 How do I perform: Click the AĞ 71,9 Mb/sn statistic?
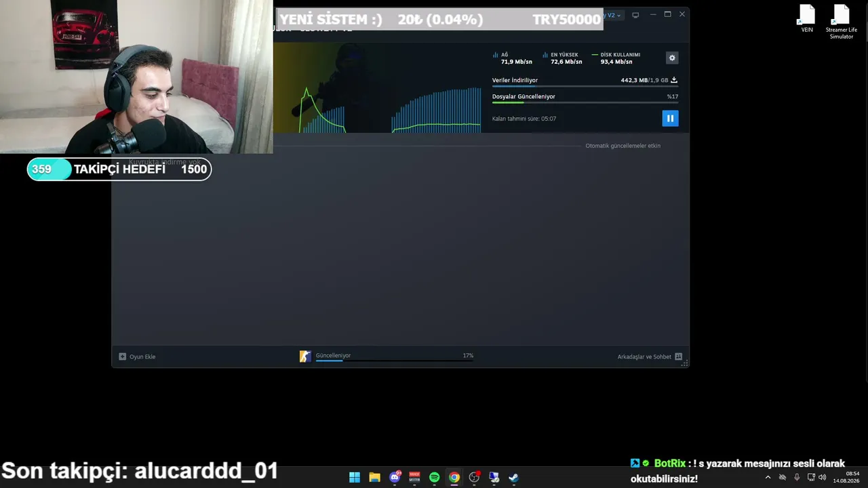(513, 58)
